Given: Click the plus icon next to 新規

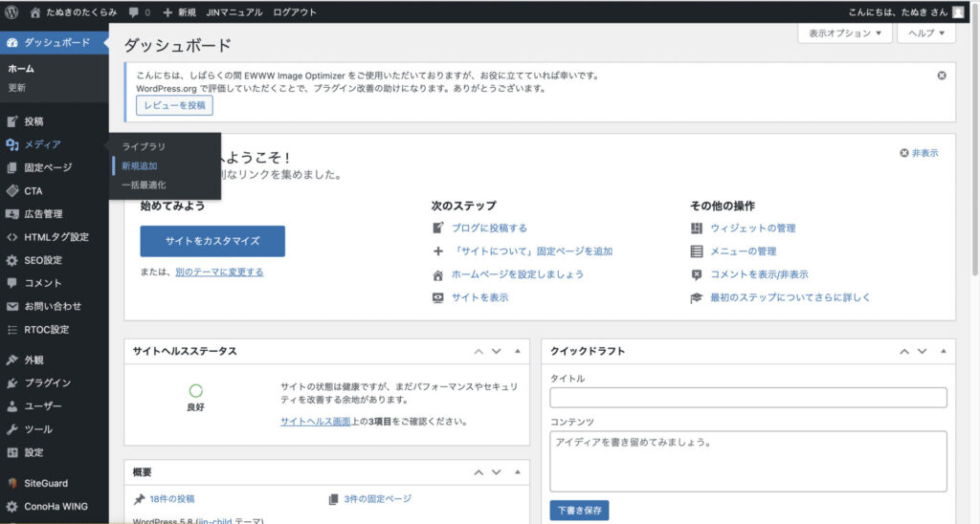Looking at the screenshot, I should tap(167, 12).
